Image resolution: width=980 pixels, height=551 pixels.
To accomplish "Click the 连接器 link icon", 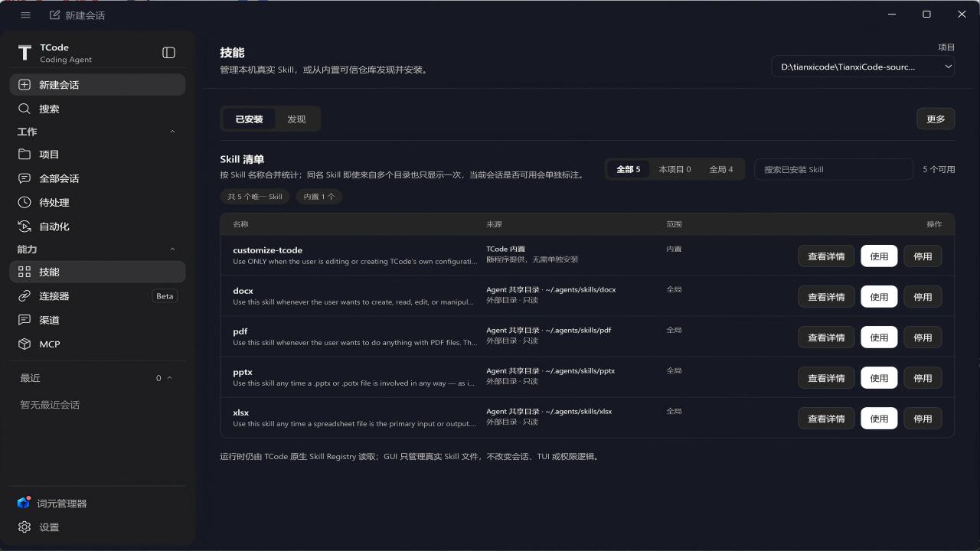I will click(x=24, y=296).
